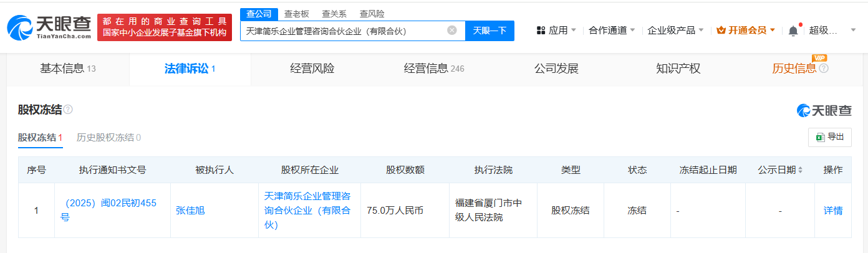Expand the 企业级产品 dropdown
Image resolution: width=868 pixels, height=253 pixels.
click(x=675, y=30)
